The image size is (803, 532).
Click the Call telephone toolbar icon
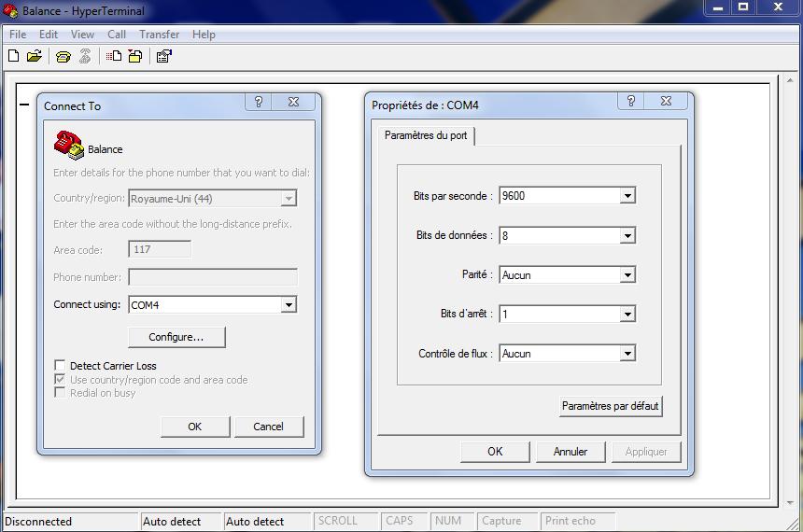pos(63,56)
